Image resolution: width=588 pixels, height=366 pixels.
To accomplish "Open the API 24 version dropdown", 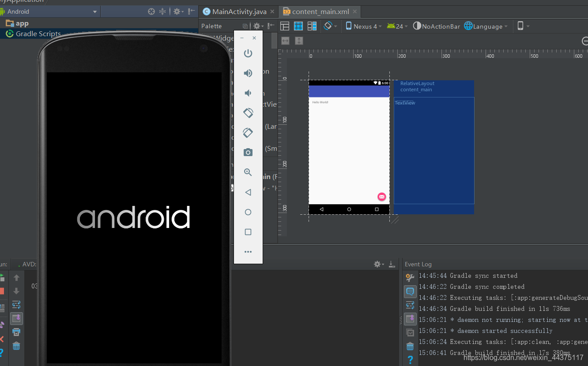I will pos(397,26).
